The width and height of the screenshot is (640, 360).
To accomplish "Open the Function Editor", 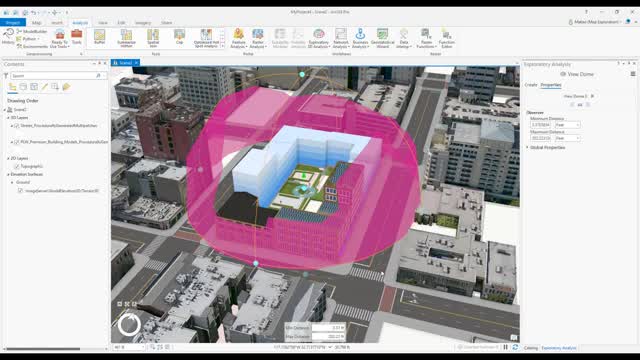I will click(447, 38).
